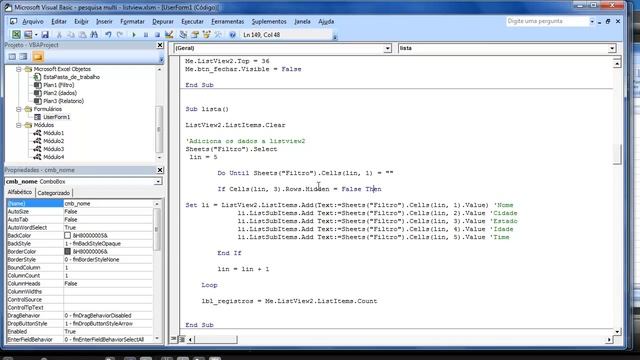Open Project Explorer toolbar icon
The width and height of the screenshot is (640, 360).
[x=183, y=35]
